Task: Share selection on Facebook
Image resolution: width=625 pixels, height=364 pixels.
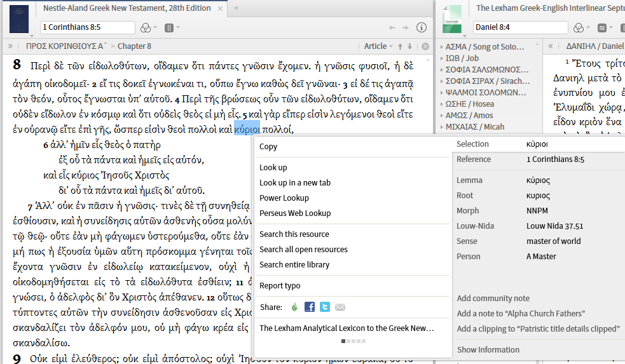Action: 310,307
